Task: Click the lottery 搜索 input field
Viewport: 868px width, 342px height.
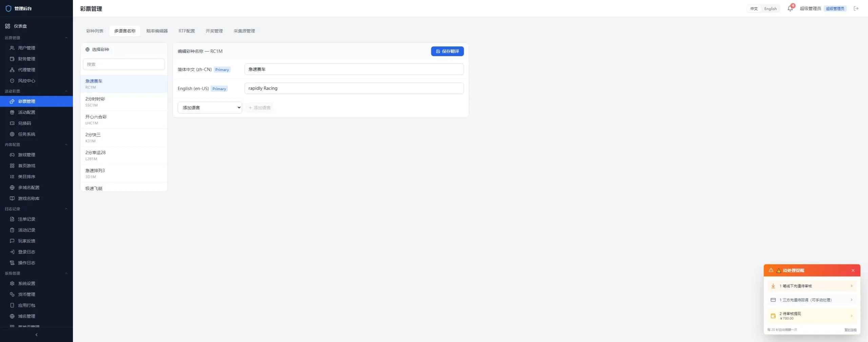Action: pos(124,64)
